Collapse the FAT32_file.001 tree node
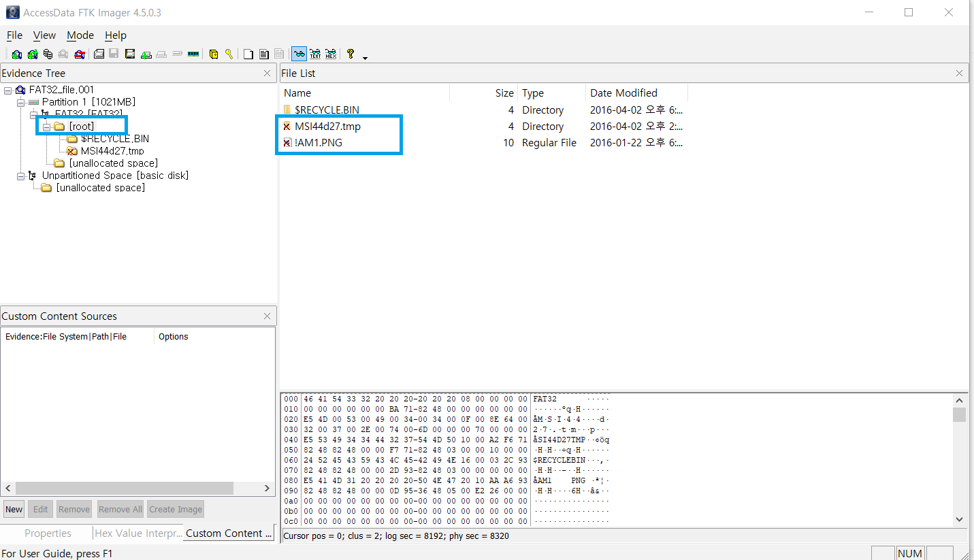This screenshot has height=560, width=974. pyautogui.click(x=7, y=90)
